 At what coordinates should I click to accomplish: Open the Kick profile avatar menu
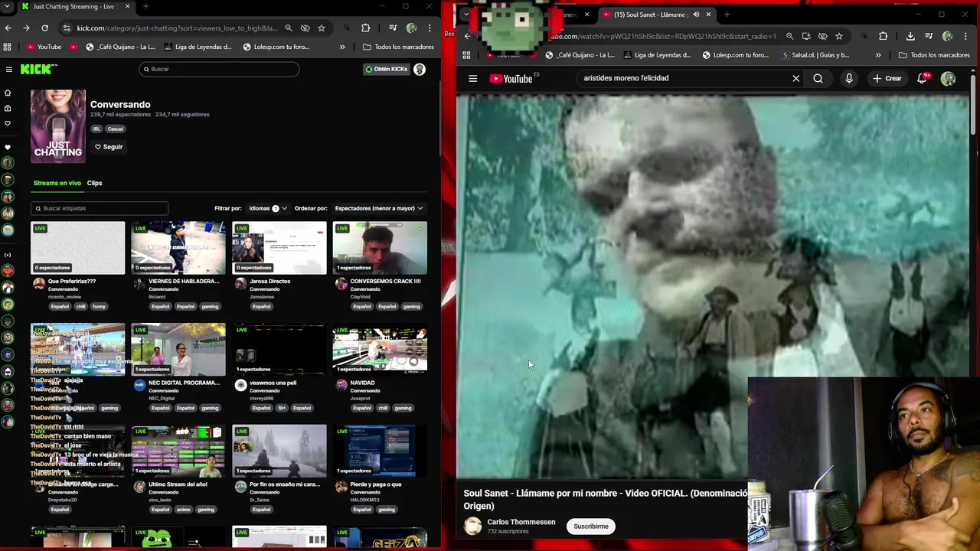pyautogui.click(x=420, y=69)
